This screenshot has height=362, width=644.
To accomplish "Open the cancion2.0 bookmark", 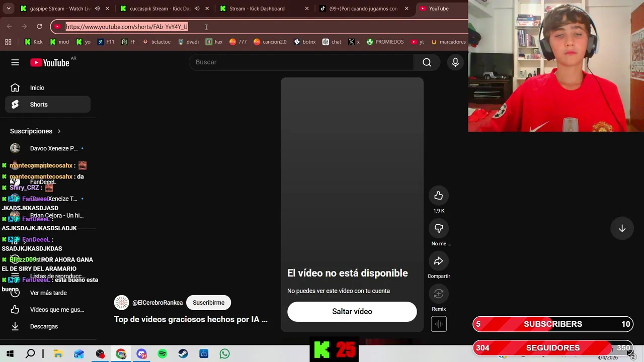I will [270, 42].
